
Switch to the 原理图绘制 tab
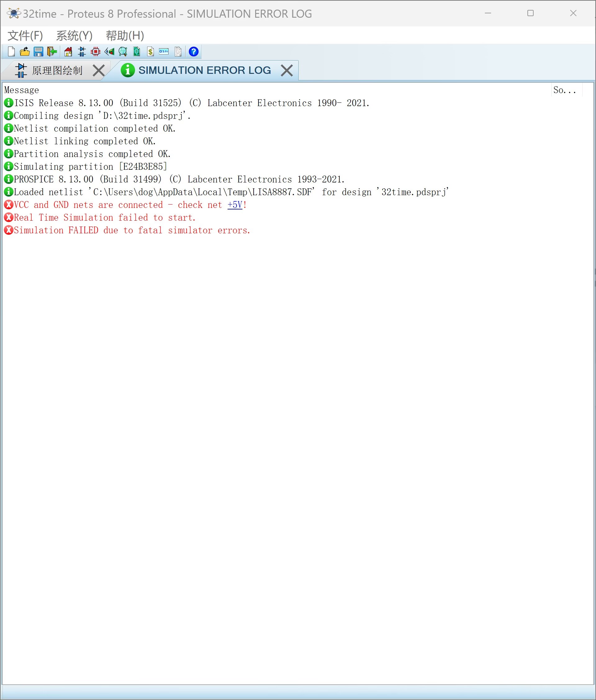point(57,70)
